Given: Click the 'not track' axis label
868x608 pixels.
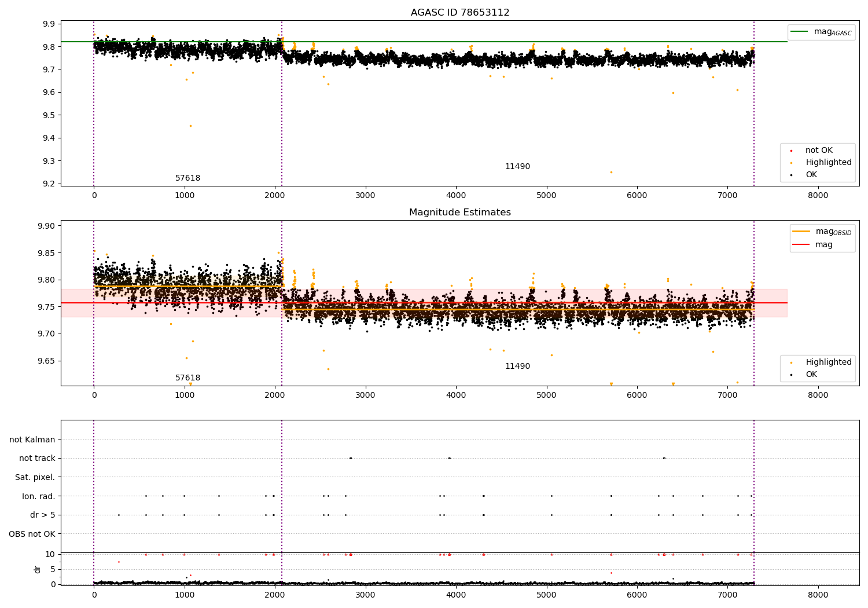Looking at the screenshot, I should (x=37, y=459).
